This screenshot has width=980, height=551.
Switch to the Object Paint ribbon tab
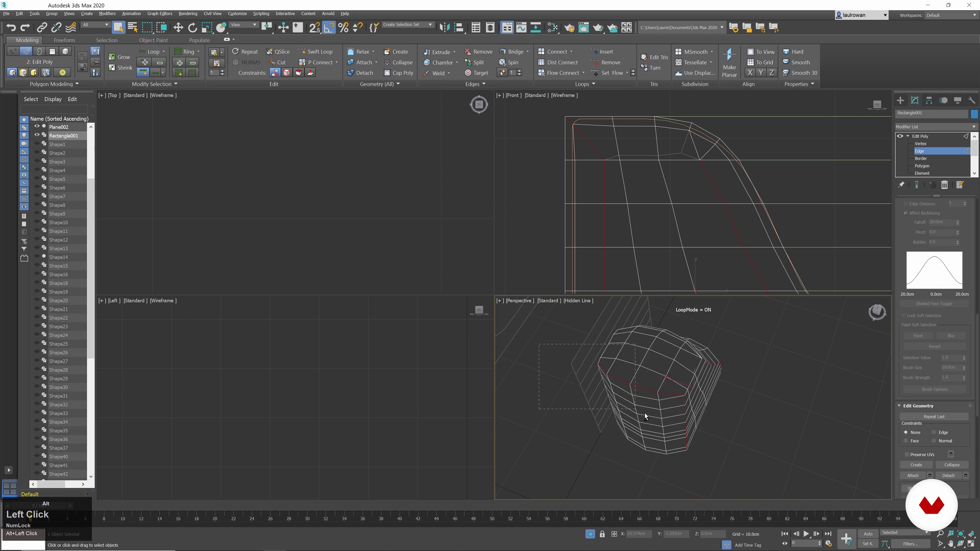[x=153, y=40]
